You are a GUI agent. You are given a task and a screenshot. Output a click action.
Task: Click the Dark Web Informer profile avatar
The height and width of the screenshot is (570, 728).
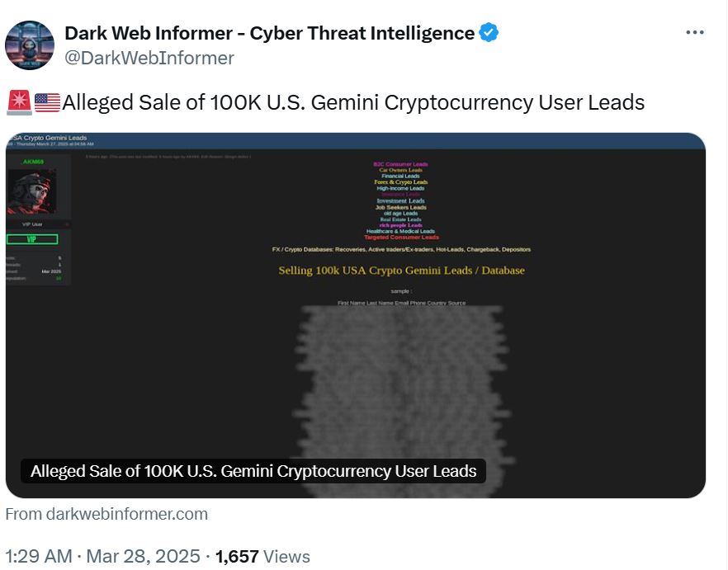click(30, 45)
